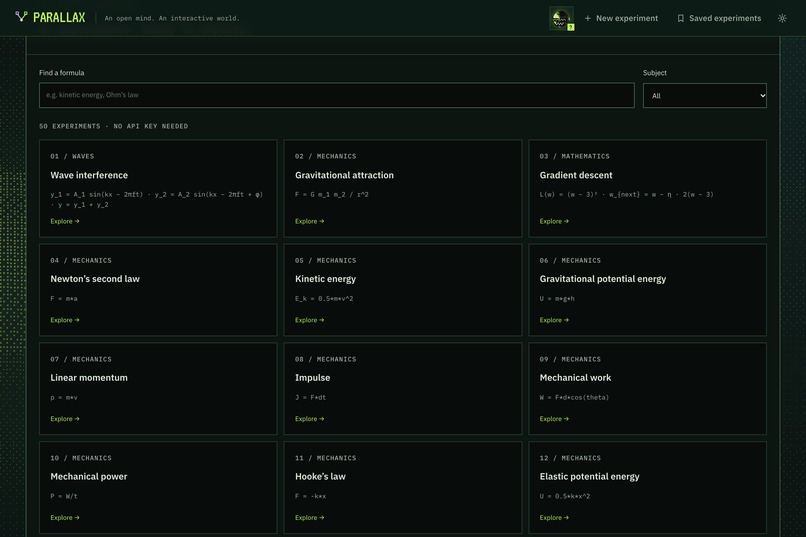Click the formula p = m*v
The image size is (806, 537).
pos(64,397)
